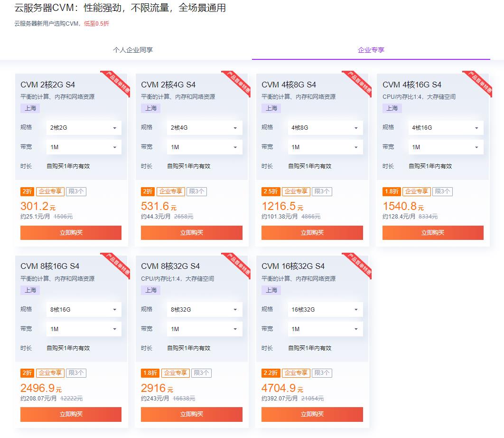Open the 规格 dropdown showing 8核16G
Screen dimensions: 504x438
pos(84,310)
